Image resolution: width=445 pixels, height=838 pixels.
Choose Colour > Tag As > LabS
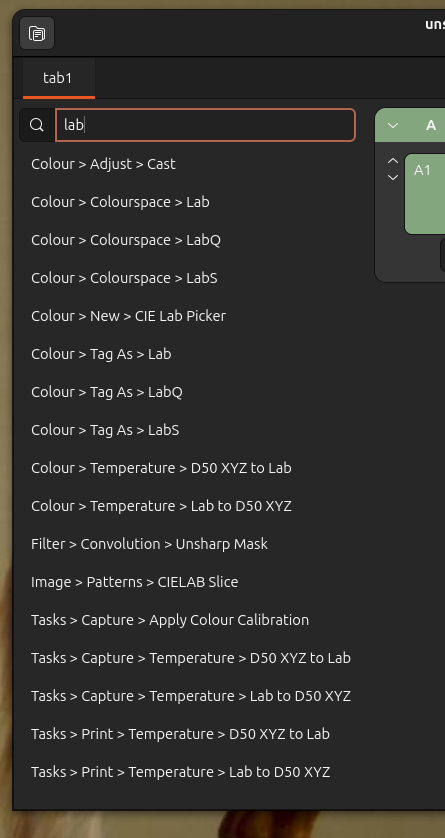pyautogui.click(x=105, y=430)
